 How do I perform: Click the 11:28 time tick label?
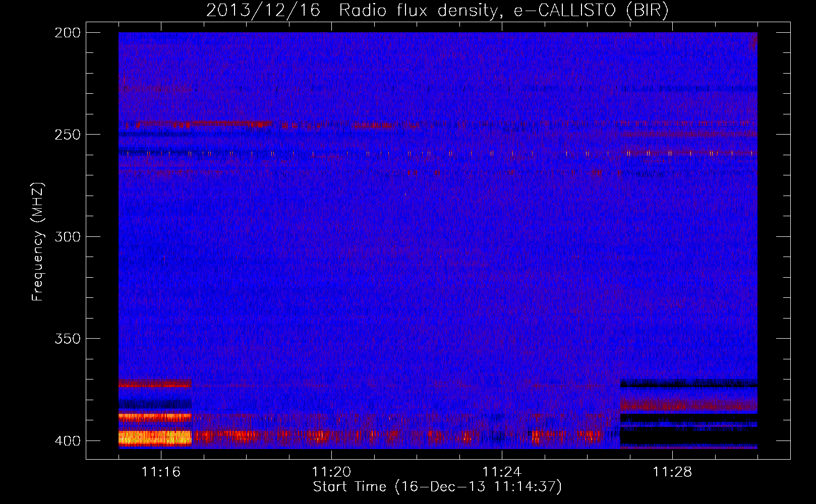point(672,472)
